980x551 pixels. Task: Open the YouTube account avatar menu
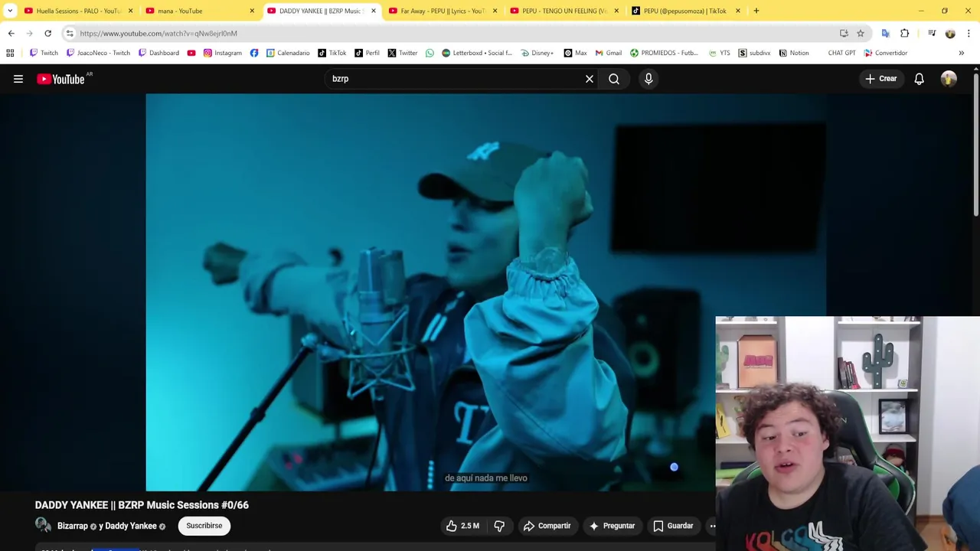point(949,79)
